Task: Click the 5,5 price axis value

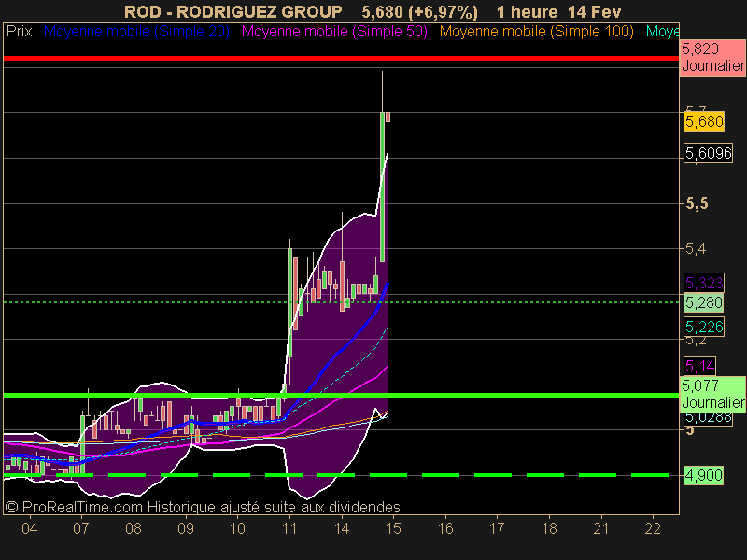Action: (x=697, y=203)
